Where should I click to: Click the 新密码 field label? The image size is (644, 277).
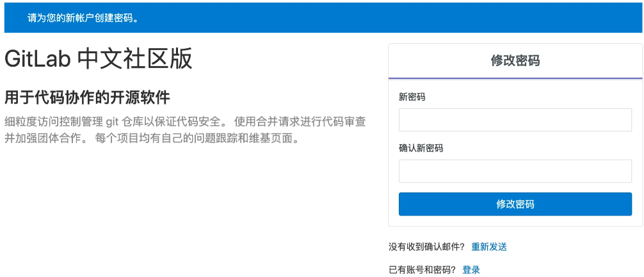[x=412, y=97]
